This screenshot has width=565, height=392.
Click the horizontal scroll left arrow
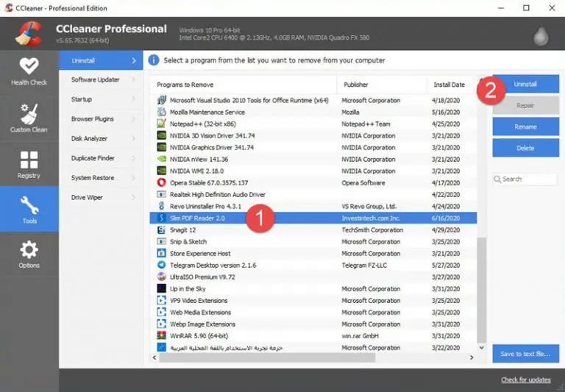click(154, 357)
